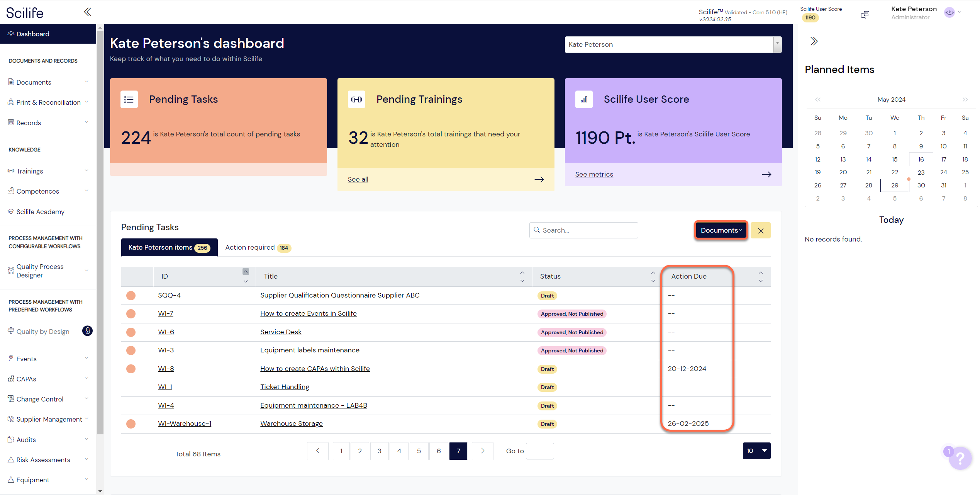This screenshot has height=495, width=980.
Task: Sort table by ID column
Action: (246, 276)
